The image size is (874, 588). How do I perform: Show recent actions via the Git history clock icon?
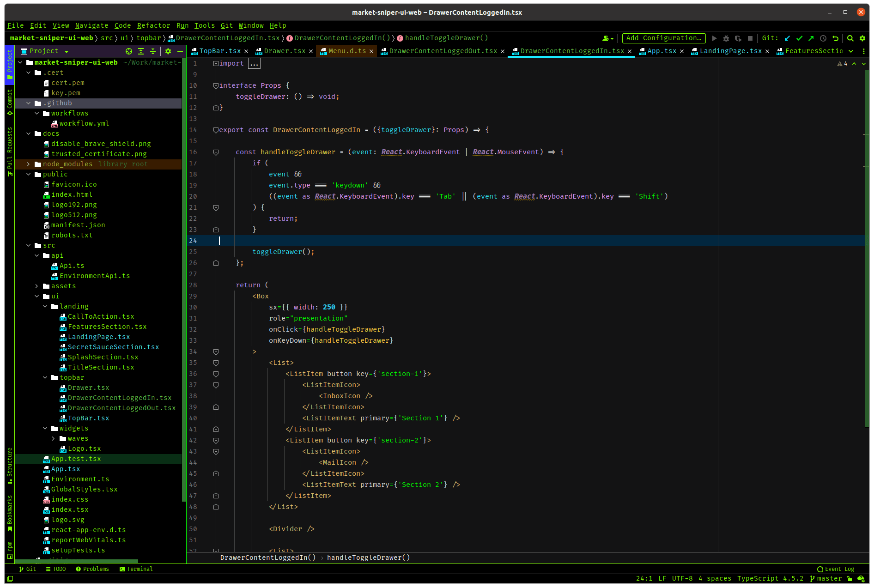[823, 38]
